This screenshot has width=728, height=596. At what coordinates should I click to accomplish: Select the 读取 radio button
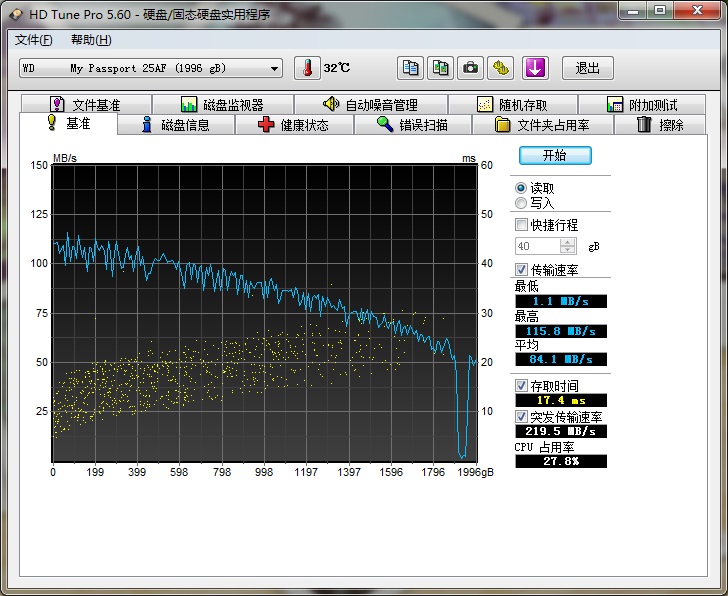coord(521,188)
